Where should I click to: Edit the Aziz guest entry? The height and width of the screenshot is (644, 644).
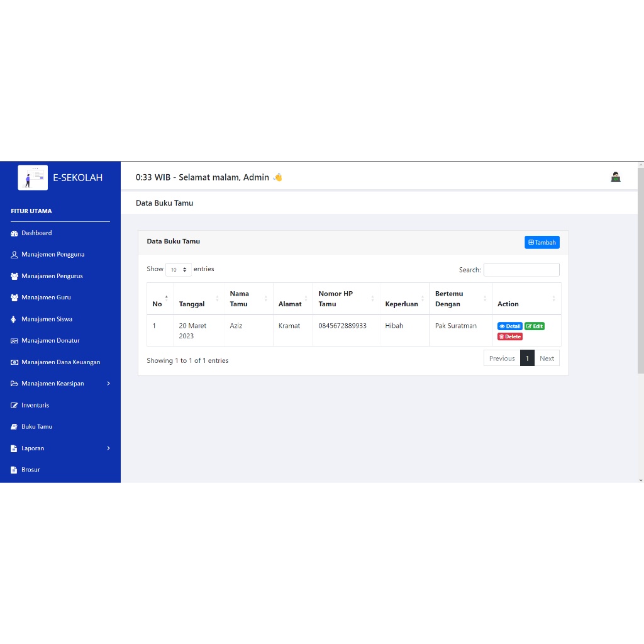coord(535,326)
